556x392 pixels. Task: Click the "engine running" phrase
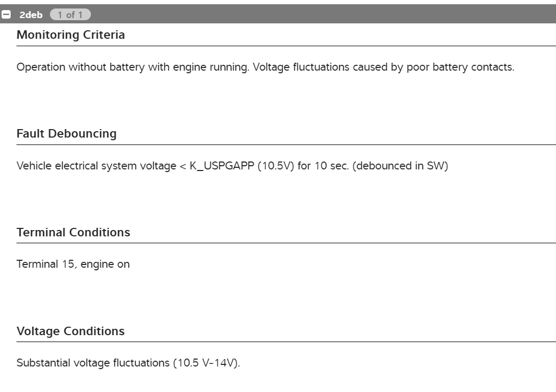tap(215, 68)
